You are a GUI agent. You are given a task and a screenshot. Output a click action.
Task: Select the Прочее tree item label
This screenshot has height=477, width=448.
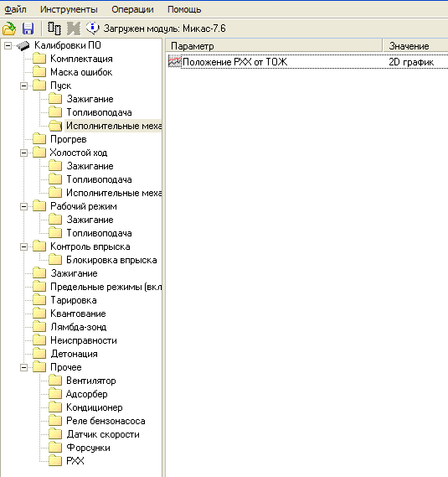(66, 367)
